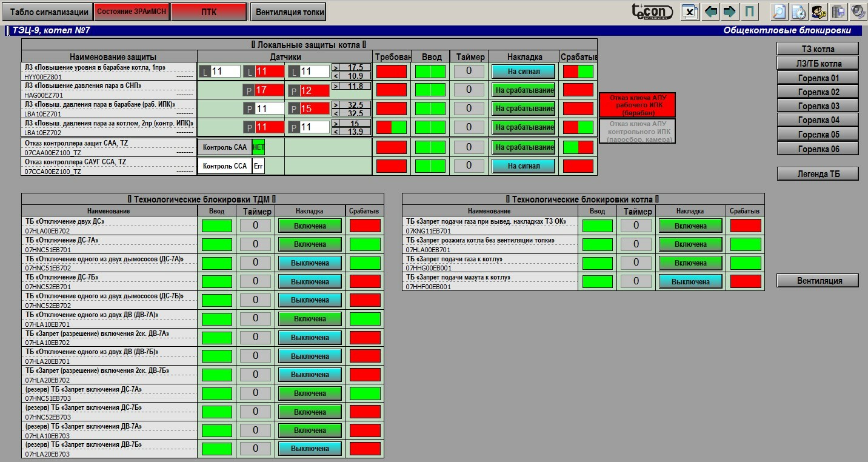Image resolution: width=868 pixels, height=462 pixels.
Task: Click the timer 0 field for HYY00EZ801 row
Action: tap(469, 72)
